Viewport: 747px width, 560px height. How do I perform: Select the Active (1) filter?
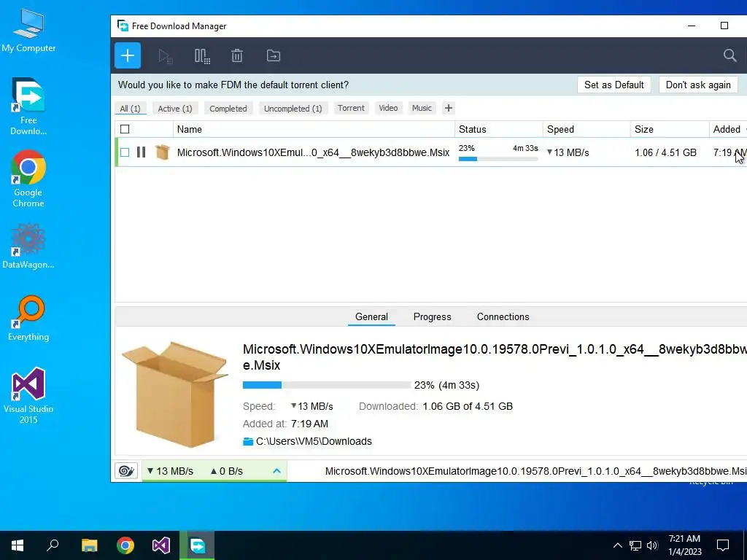[175, 109]
